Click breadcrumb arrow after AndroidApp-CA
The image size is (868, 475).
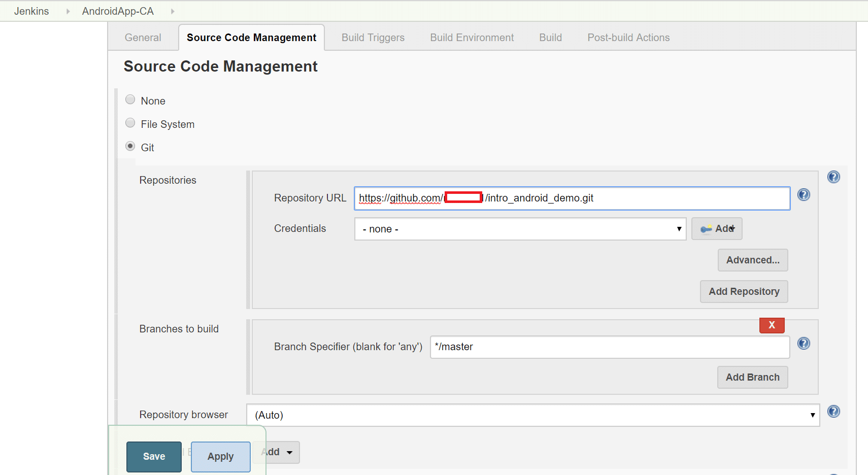[173, 11]
